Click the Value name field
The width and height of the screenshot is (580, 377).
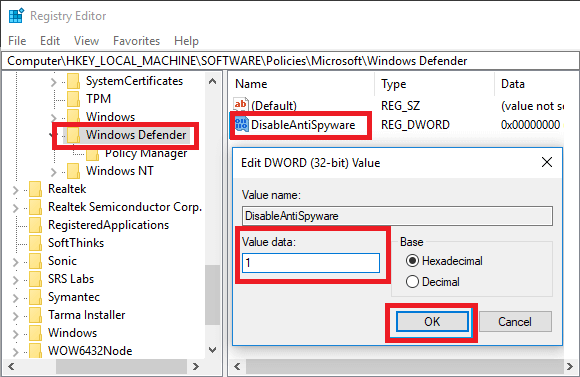coord(397,216)
